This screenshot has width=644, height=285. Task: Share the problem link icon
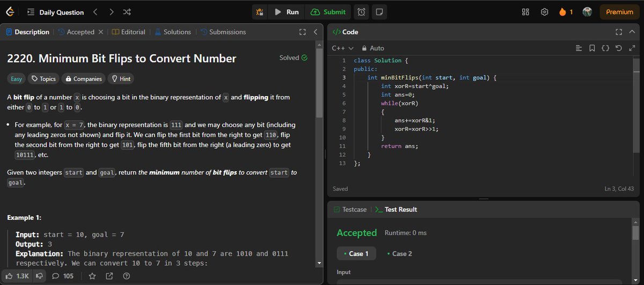(x=109, y=276)
